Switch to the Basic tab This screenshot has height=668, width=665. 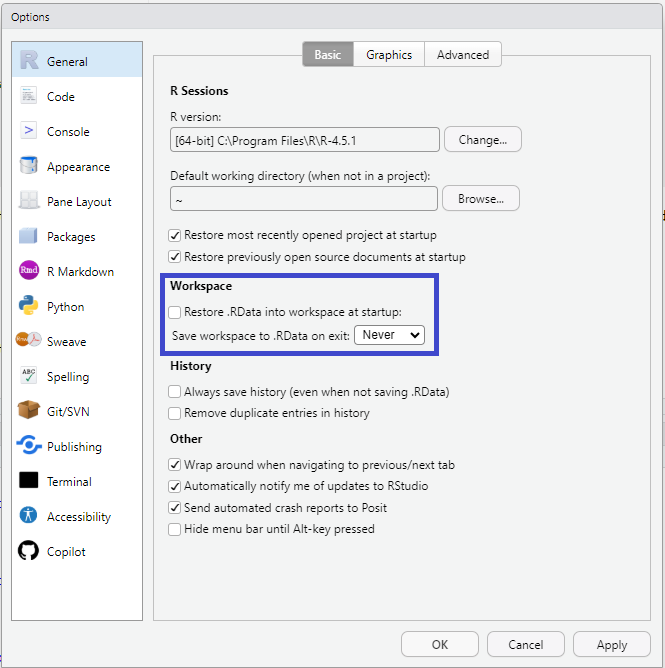[328, 55]
